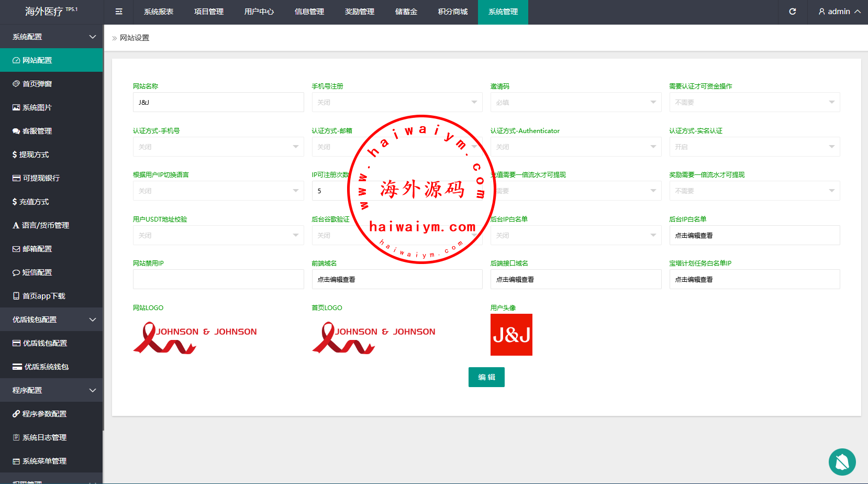Go to 邮箱配置 in the sidebar

click(51, 249)
